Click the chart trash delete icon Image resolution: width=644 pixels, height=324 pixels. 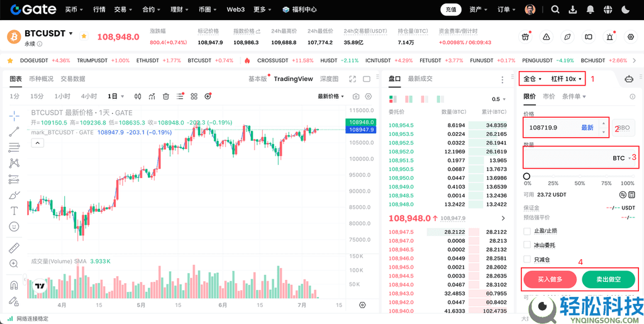[166, 96]
